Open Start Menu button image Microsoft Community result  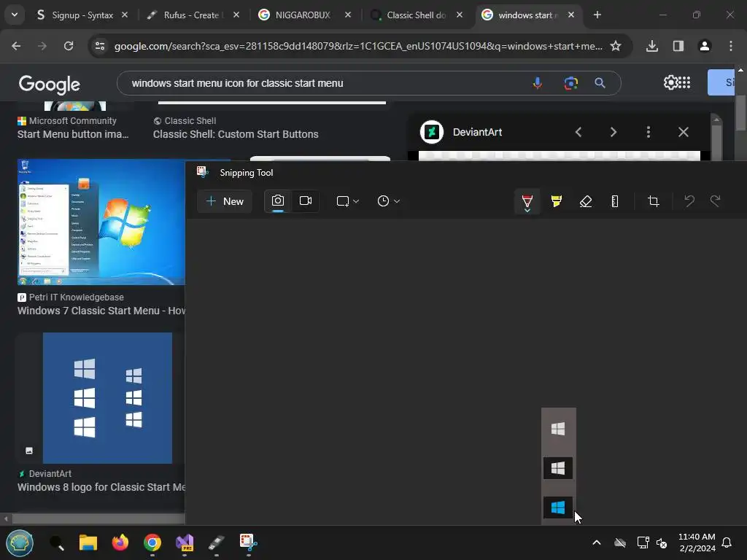click(x=73, y=134)
